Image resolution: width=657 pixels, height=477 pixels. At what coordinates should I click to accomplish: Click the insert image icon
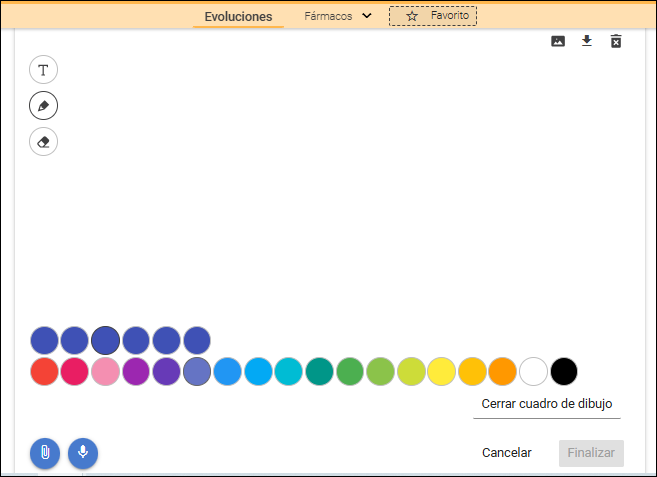coord(558,41)
